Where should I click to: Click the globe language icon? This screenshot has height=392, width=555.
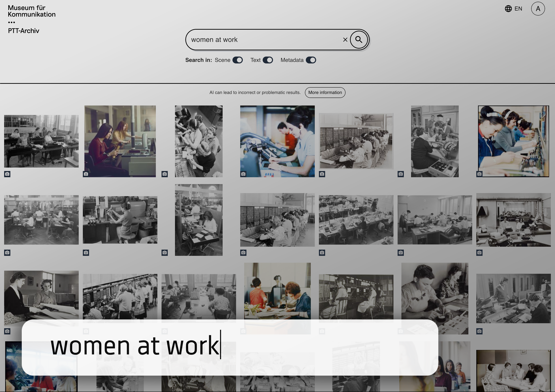[509, 9]
